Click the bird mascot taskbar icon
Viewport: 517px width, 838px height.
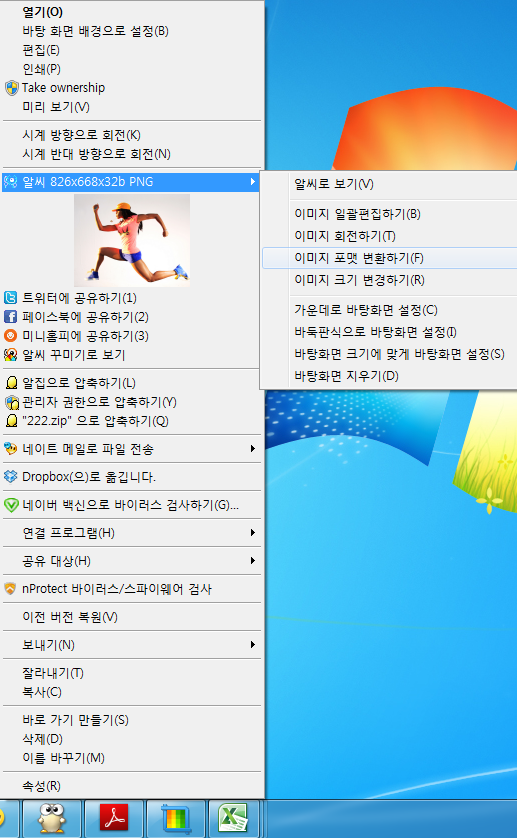coord(51,818)
